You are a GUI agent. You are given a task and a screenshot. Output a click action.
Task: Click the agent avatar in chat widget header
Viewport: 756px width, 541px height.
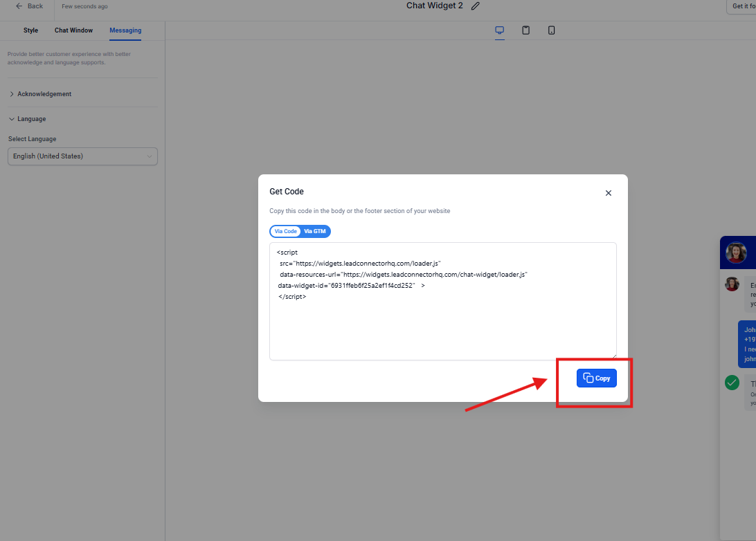[736, 253]
